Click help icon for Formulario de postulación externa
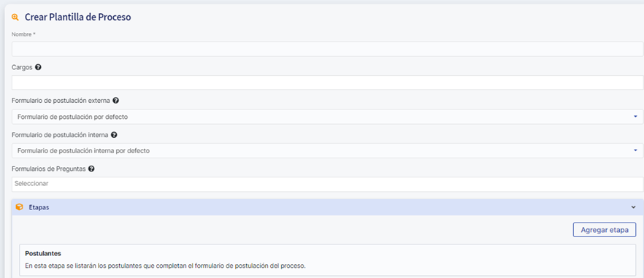Screen dimensions: 644x278 [115, 100]
